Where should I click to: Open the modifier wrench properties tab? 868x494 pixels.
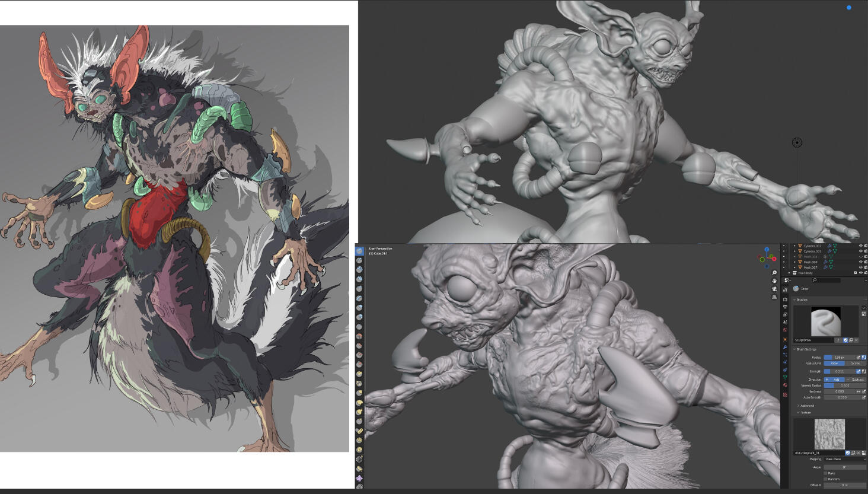785,347
